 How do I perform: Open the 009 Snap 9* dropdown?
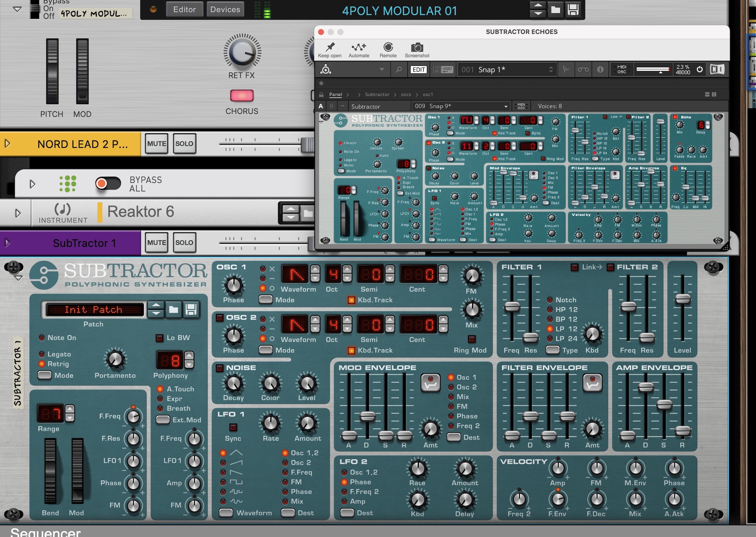coord(461,106)
